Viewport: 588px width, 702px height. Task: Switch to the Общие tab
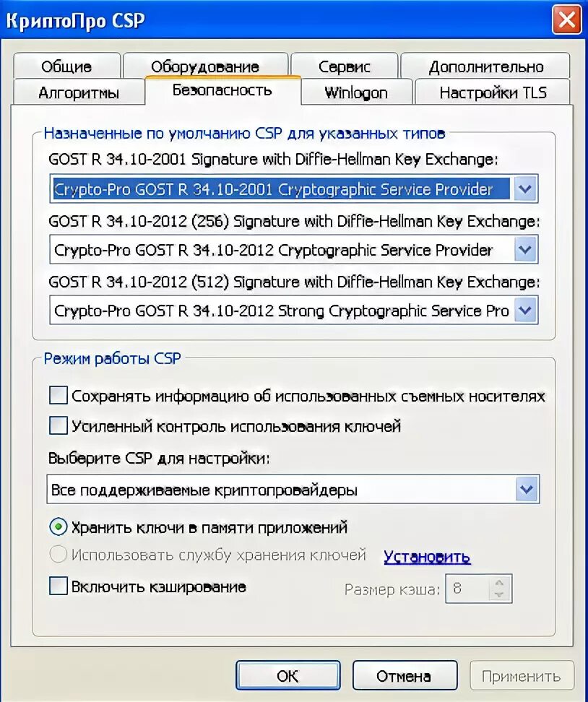click(x=66, y=66)
